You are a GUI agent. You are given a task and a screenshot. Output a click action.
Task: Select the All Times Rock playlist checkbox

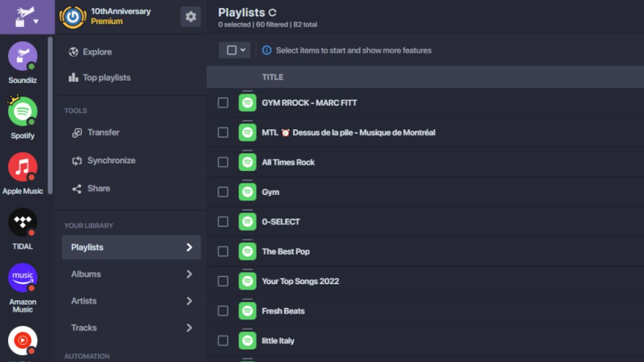223,162
